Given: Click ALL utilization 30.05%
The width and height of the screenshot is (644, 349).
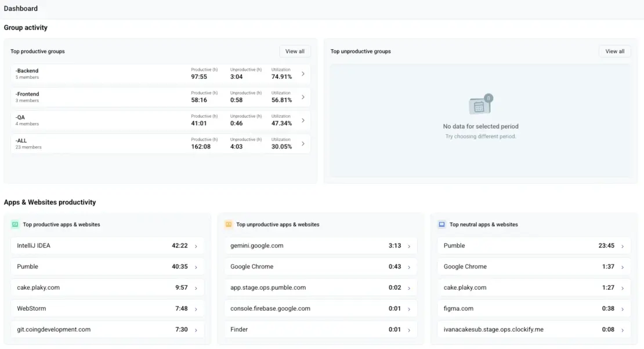Looking at the screenshot, I should [x=282, y=147].
